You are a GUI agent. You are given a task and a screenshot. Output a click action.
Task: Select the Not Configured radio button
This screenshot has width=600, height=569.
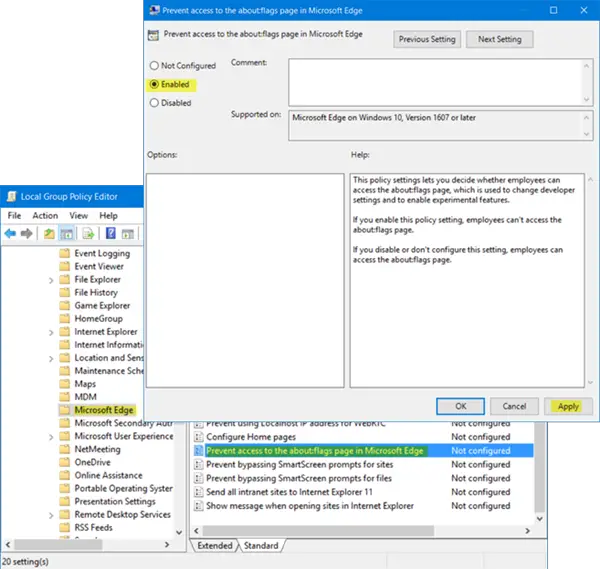tap(154, 67)
